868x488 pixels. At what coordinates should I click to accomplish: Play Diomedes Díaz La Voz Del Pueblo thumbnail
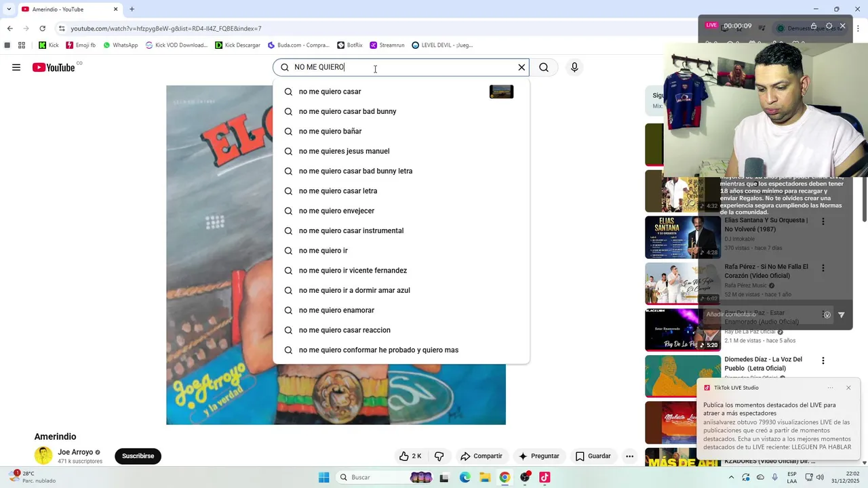(683, 376)
